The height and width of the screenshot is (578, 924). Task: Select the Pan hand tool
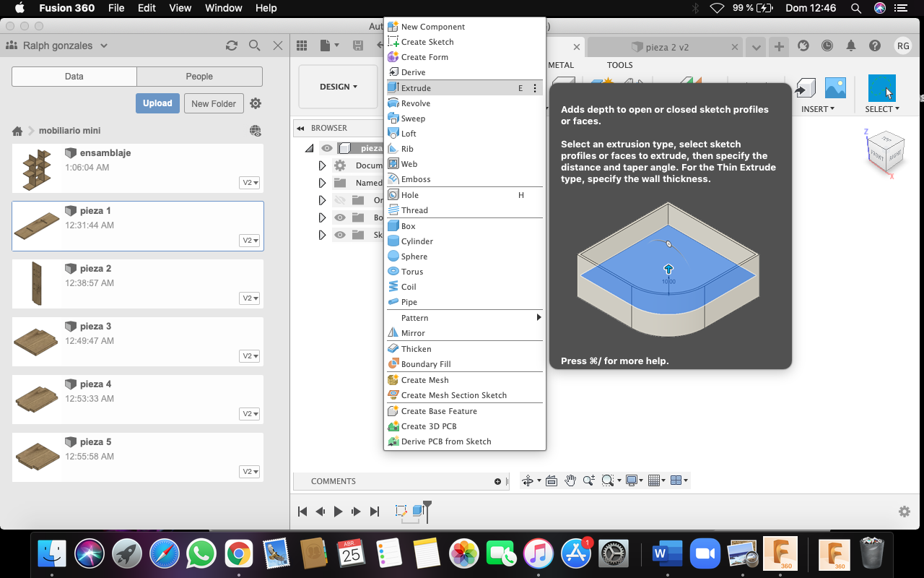click(x=570, y=480)
